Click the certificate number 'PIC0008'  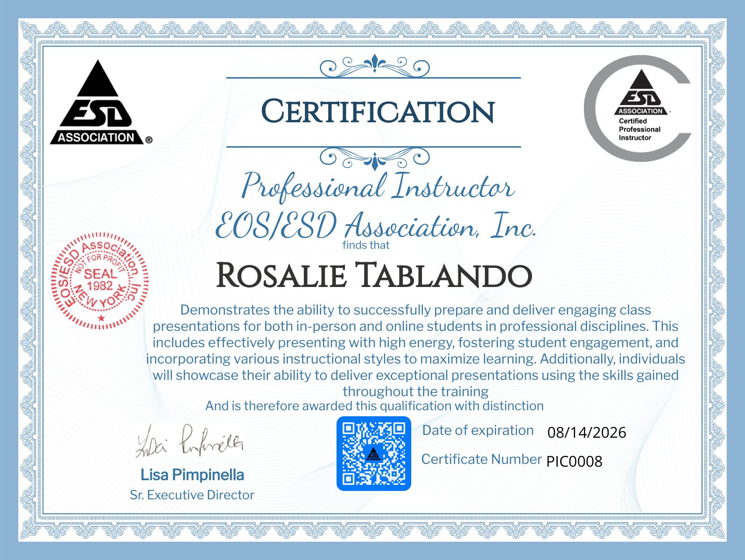[575, 462]
